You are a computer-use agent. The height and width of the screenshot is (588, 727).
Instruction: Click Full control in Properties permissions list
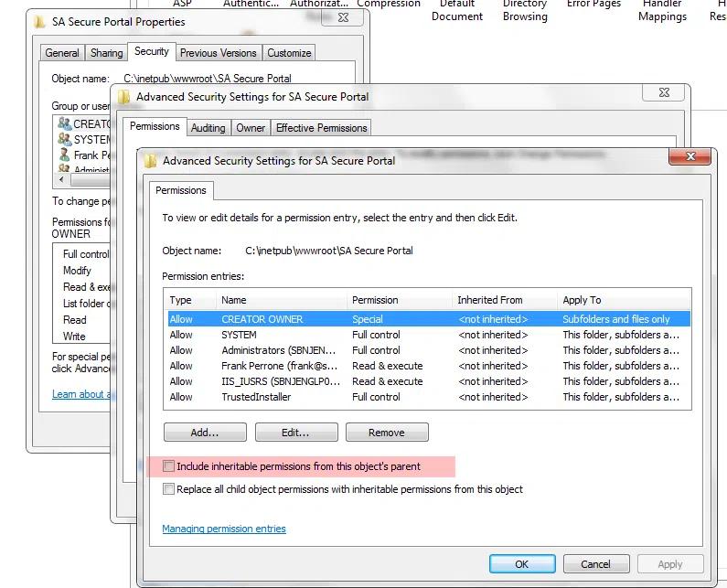click(x=86, y=254)
